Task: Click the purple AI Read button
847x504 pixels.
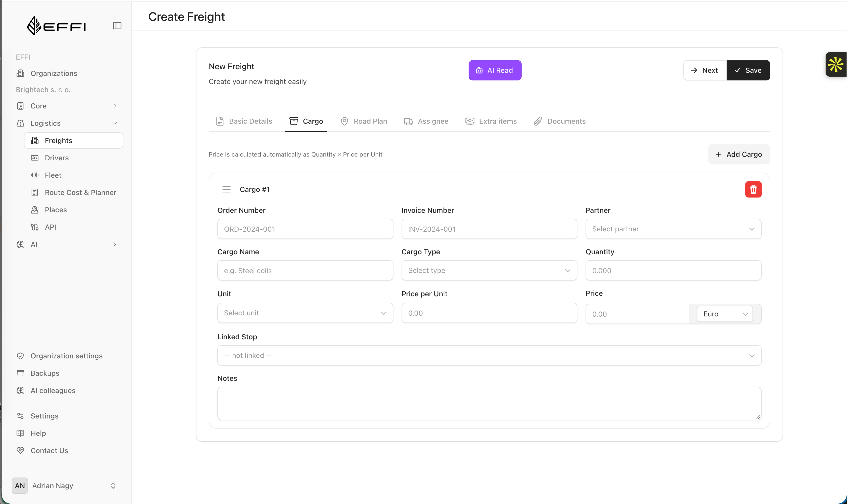Action: pos(495,70)
